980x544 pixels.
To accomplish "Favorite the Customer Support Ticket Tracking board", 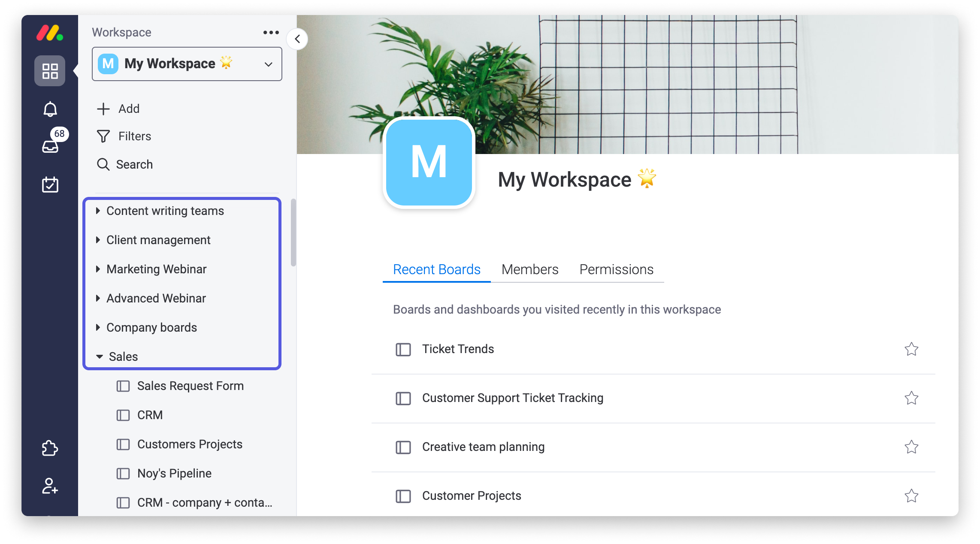I will pyautogui.click(x=911, y=398).
